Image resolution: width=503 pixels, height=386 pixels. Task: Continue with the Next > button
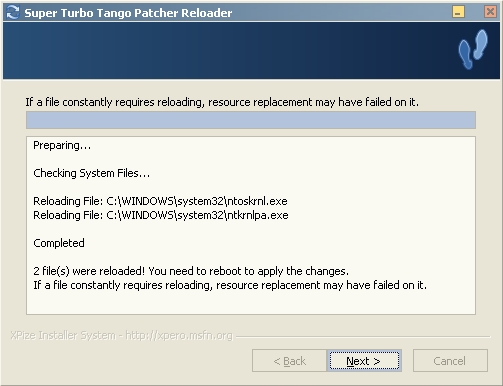(364, 361)
